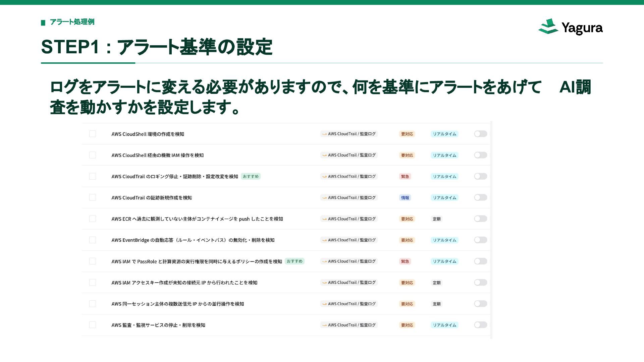Click the アラート処理例 section label
The height and width of the screenshot is (362, 644).
pyautogui.click(x=72, y=22)
